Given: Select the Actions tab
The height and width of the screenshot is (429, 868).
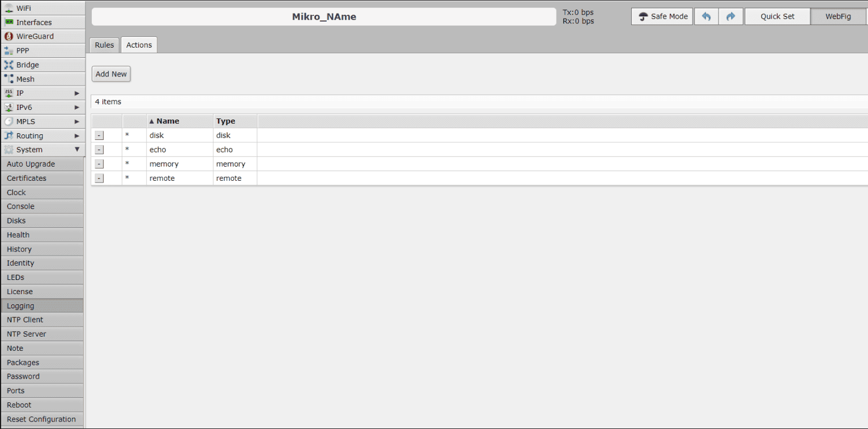Looking at the screenshot, I should (x=139, y=45).
